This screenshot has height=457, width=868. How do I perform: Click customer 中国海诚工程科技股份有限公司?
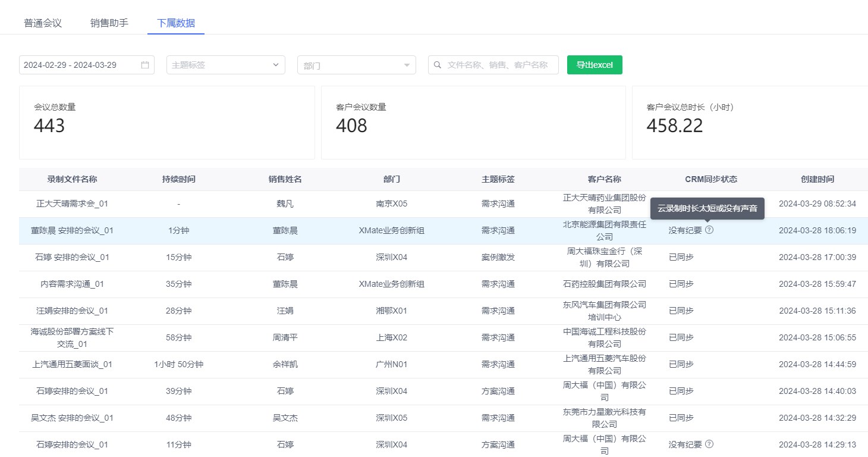[605, 337]
